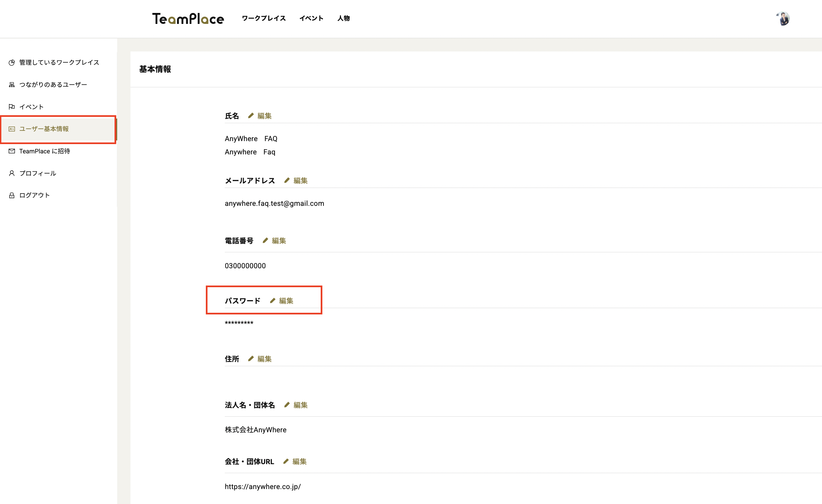Open つながりのあるユーザー in sidebar
The image size is (822, 504).
[53, 85]
